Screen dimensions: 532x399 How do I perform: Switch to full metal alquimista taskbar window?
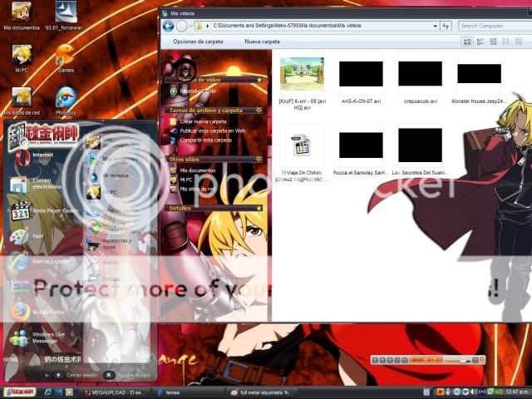click(x=262, y=392)
